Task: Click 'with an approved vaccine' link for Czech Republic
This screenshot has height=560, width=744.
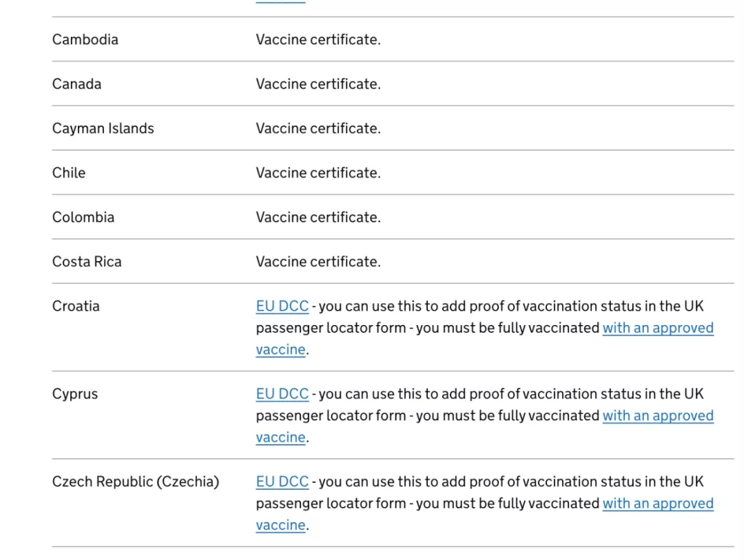Action: [657, 503]
